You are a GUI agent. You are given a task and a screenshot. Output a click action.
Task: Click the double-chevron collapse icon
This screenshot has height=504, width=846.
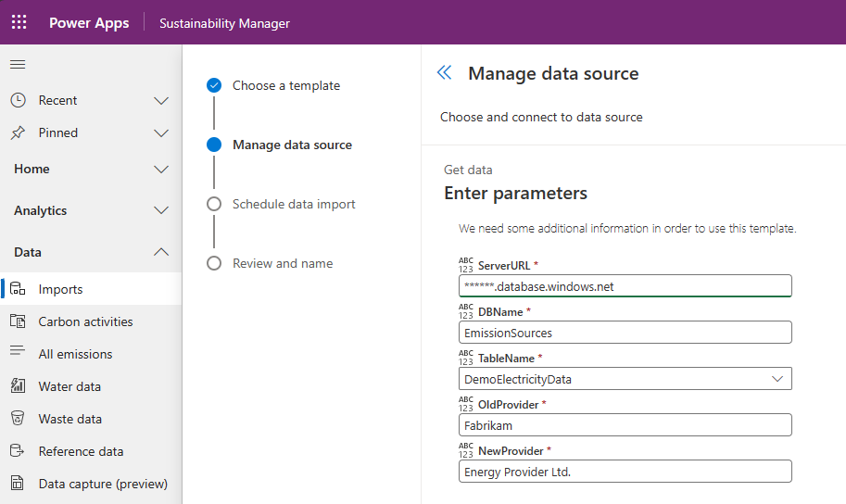(x=444, y=72)
